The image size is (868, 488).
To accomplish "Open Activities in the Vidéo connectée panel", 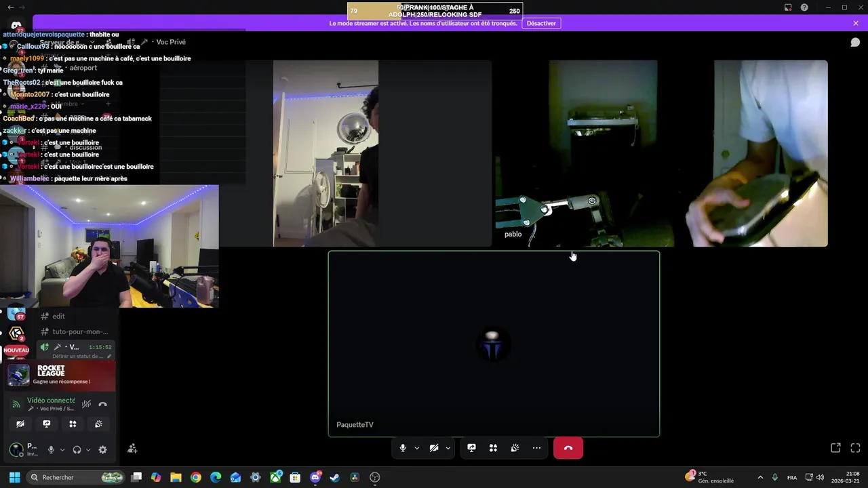I will click(73, 424).
